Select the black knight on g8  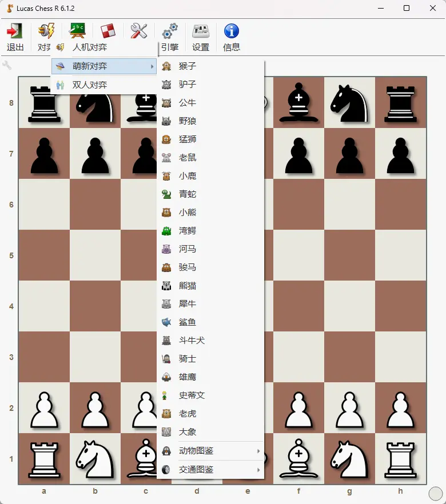349,103
